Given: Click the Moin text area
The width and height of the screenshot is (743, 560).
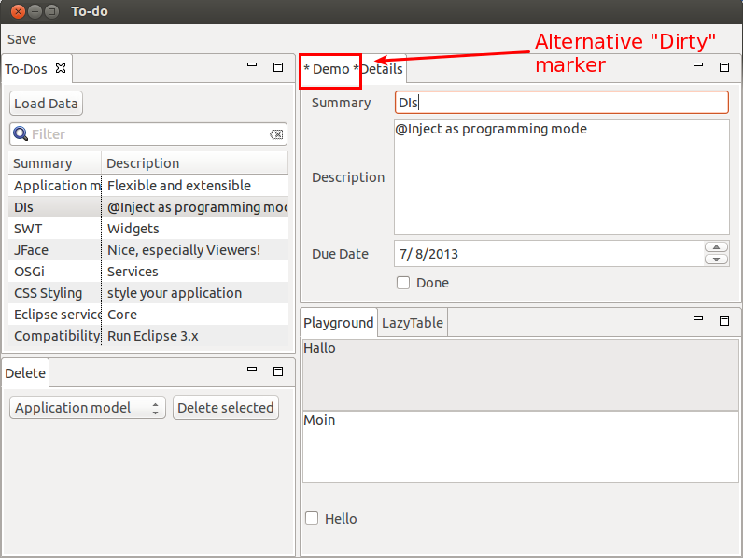Looking at the screenshot, I should click(x=520, y=447).
